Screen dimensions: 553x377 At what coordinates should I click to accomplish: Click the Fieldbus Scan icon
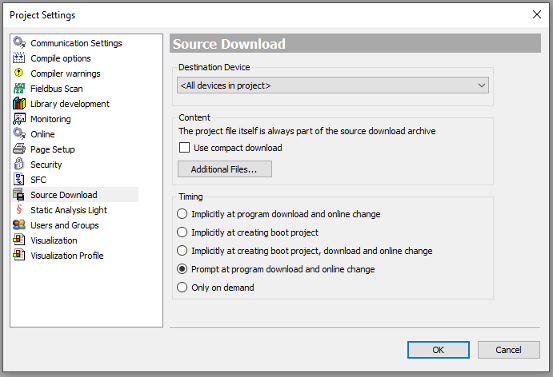[x=19, y=88]
